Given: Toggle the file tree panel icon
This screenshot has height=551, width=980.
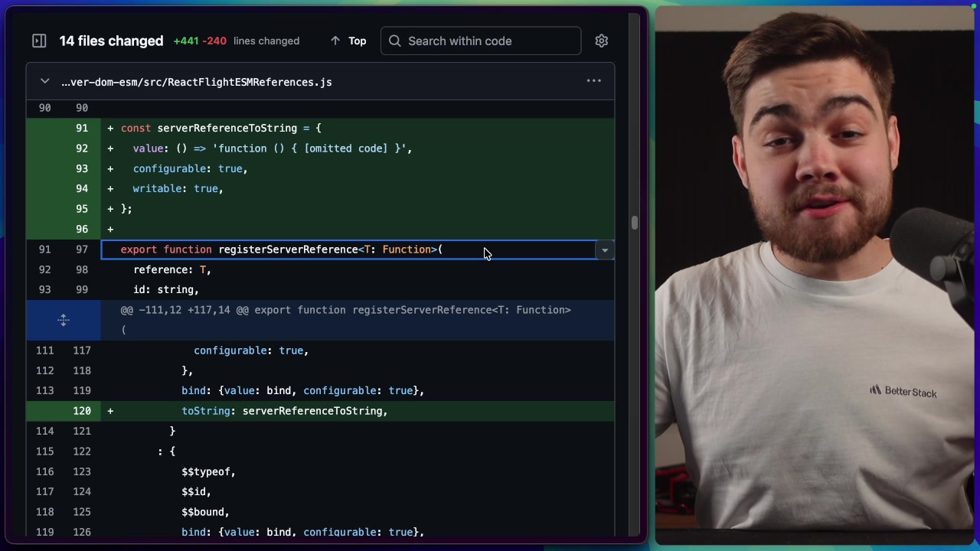Looking at the screenshot, I should pos(39,41).
